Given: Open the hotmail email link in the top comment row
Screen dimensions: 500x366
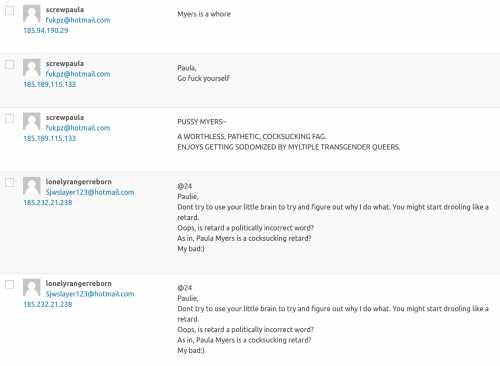Looking at the screenshot, I should pos(78,20).
